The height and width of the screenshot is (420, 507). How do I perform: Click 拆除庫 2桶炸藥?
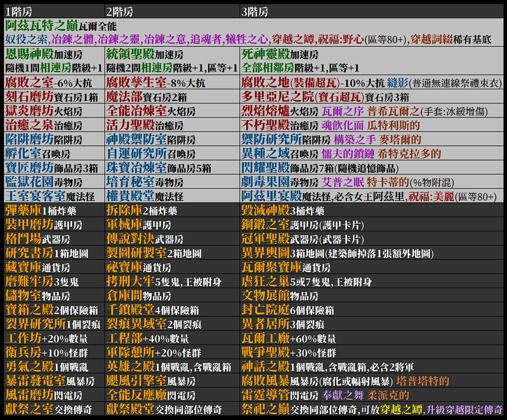pos(172,211)
